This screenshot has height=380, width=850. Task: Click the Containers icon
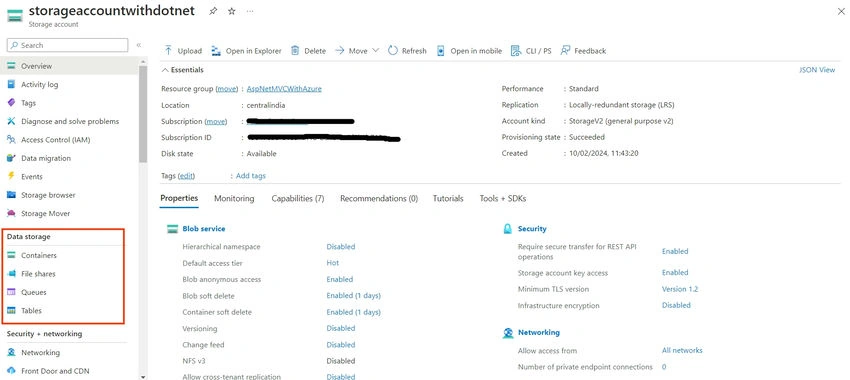(11, 255)
